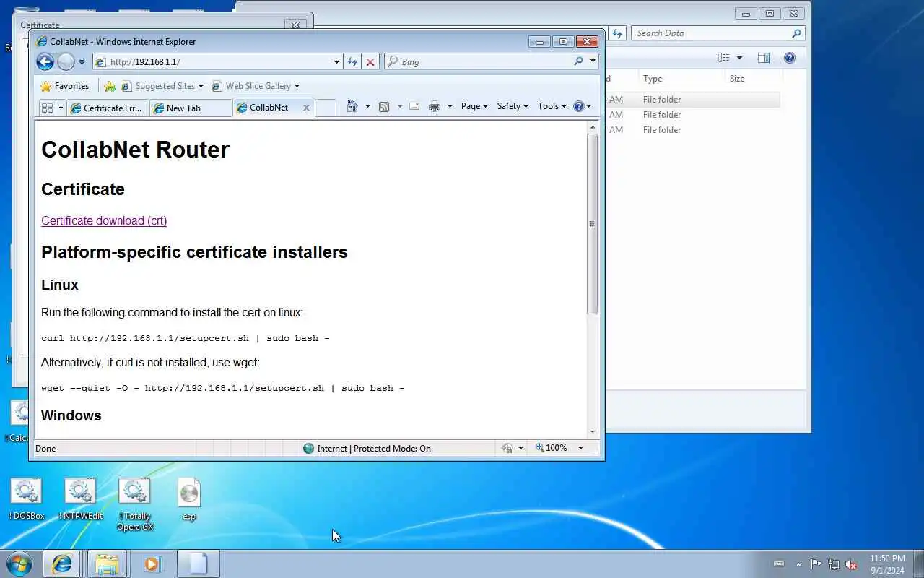This screenshot has height=578, width=924.
Task: Open Web Slice Gallery in favorites bar
Action: pos(255,86)
